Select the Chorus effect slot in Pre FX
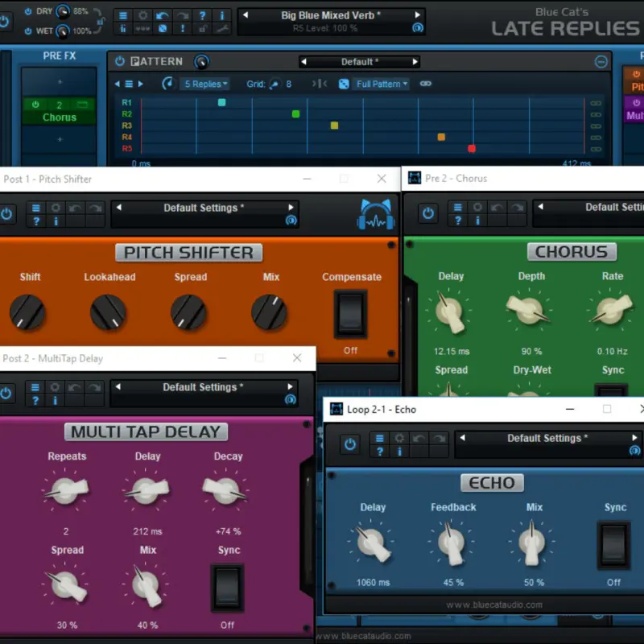 click(59, 111)
